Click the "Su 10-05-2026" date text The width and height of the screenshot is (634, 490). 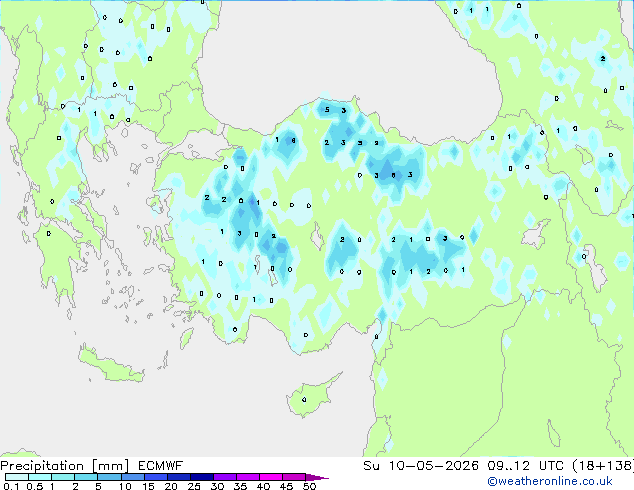421,466
